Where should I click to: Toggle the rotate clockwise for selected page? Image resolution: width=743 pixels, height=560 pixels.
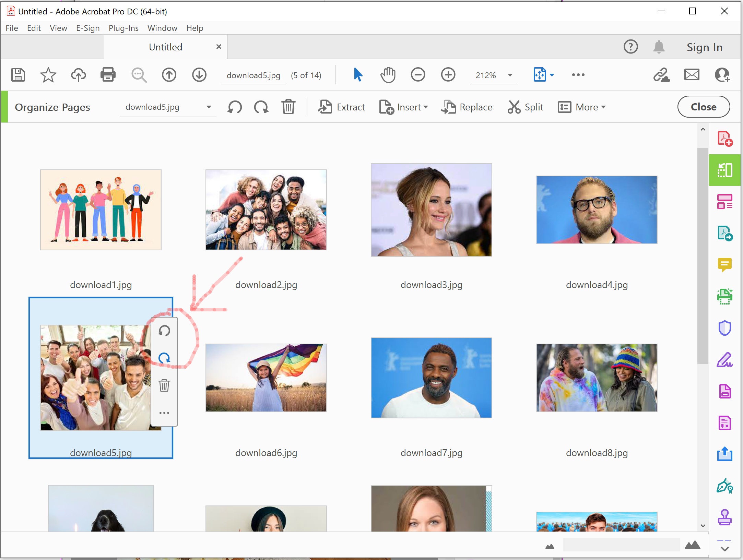(165, 358)
